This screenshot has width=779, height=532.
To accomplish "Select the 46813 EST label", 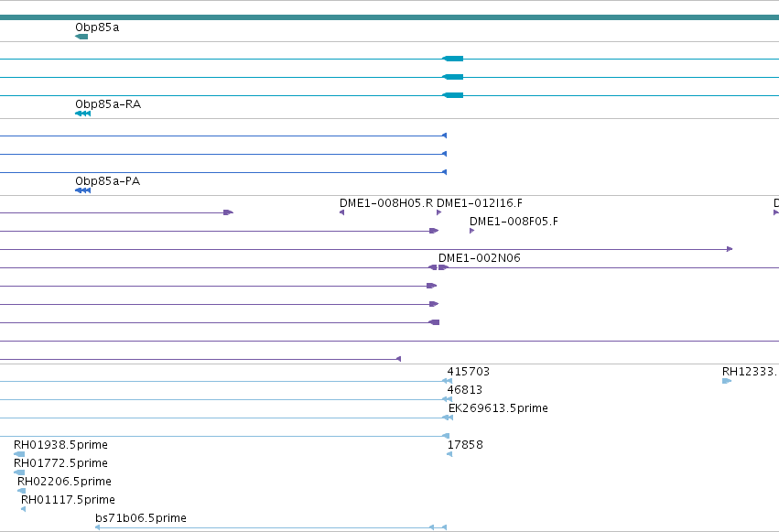I will coord(465,390).
